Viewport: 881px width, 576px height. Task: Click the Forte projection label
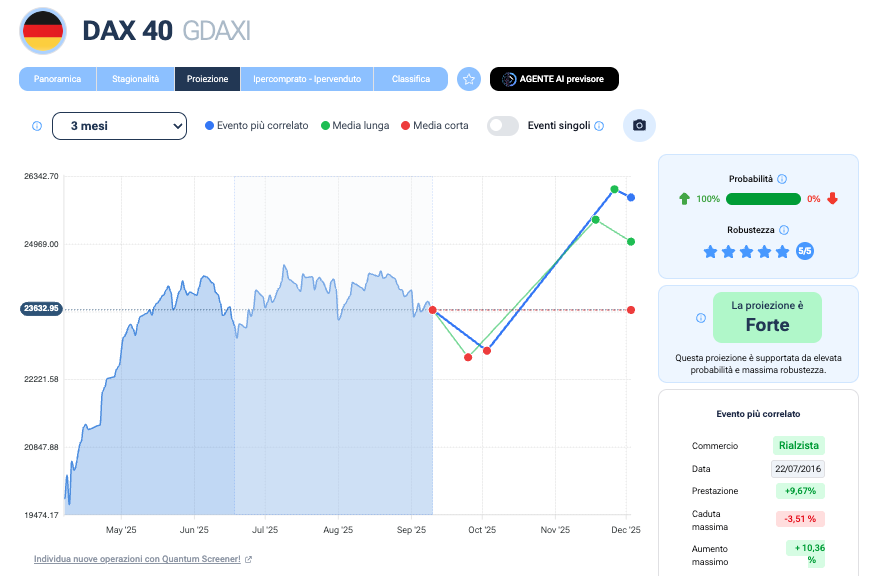[768, 325]
